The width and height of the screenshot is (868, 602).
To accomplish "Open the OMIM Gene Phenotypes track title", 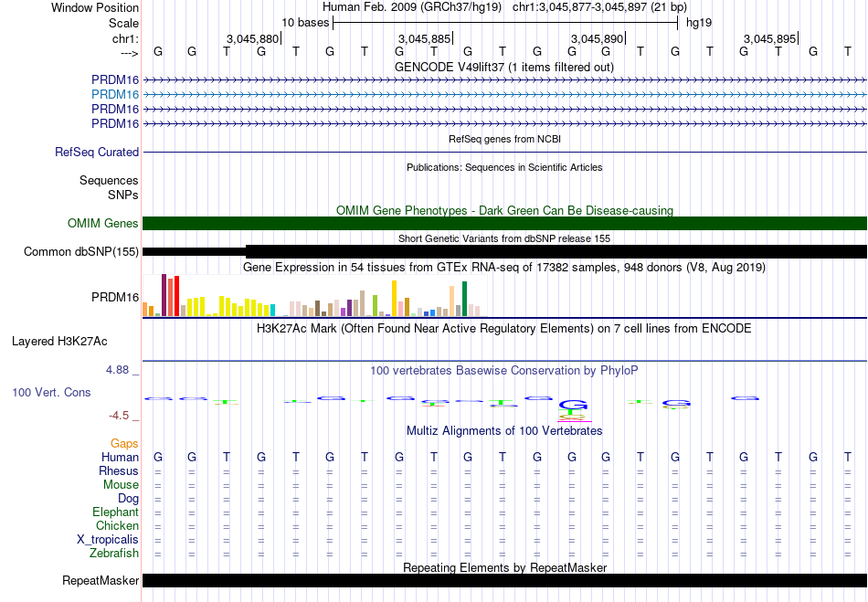I will pyautogui.click(x=504, y=210).
